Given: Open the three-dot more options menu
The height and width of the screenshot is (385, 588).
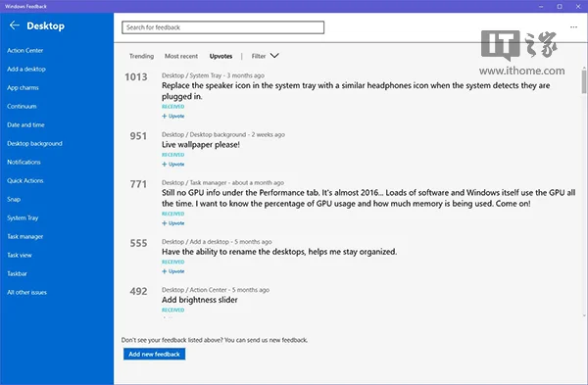Looking at the screenshot, I should pyautogui.click(x=573, y=27).
